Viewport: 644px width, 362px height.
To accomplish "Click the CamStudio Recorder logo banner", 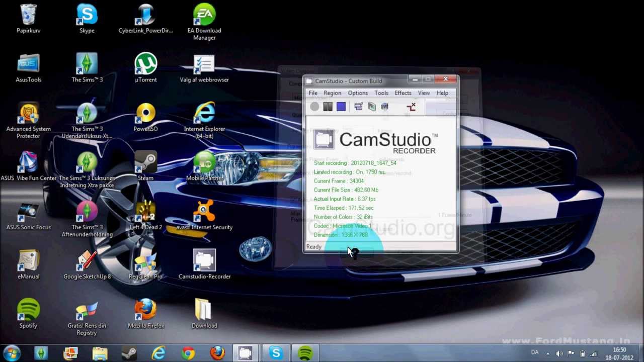I will click(376, 141).
